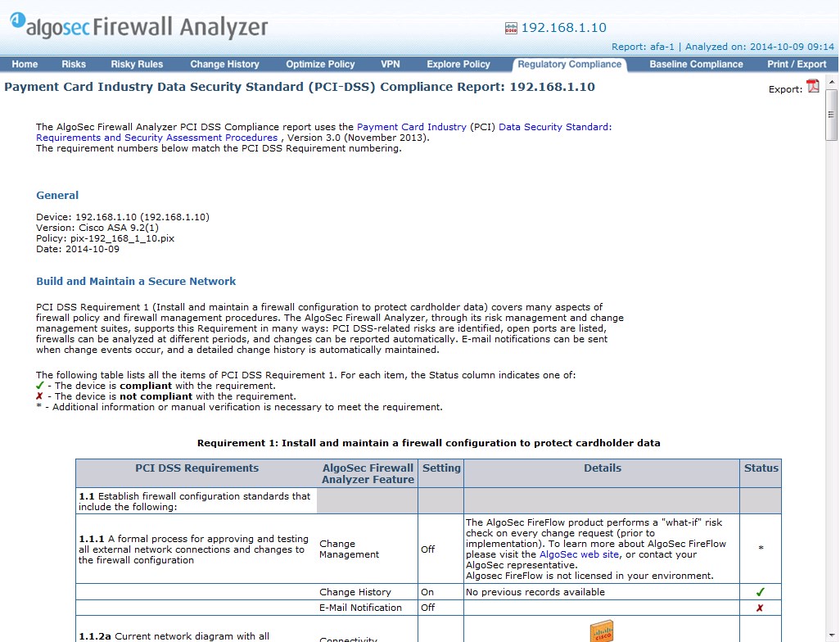Open the Payment Card Industry link
The image size is (840, 642).
(x=412, y=127)
